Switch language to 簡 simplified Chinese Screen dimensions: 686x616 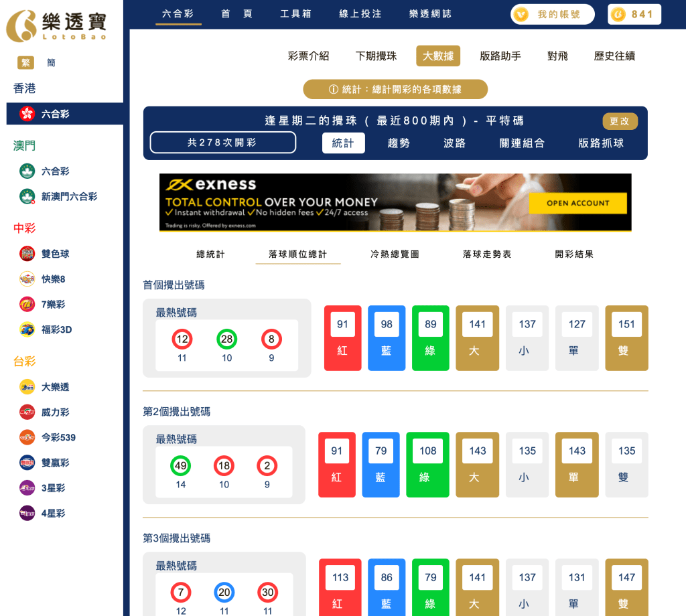point(50,62)
